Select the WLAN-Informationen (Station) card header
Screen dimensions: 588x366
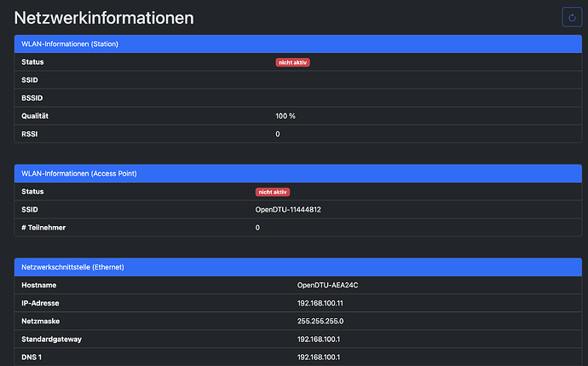[70, 44]
